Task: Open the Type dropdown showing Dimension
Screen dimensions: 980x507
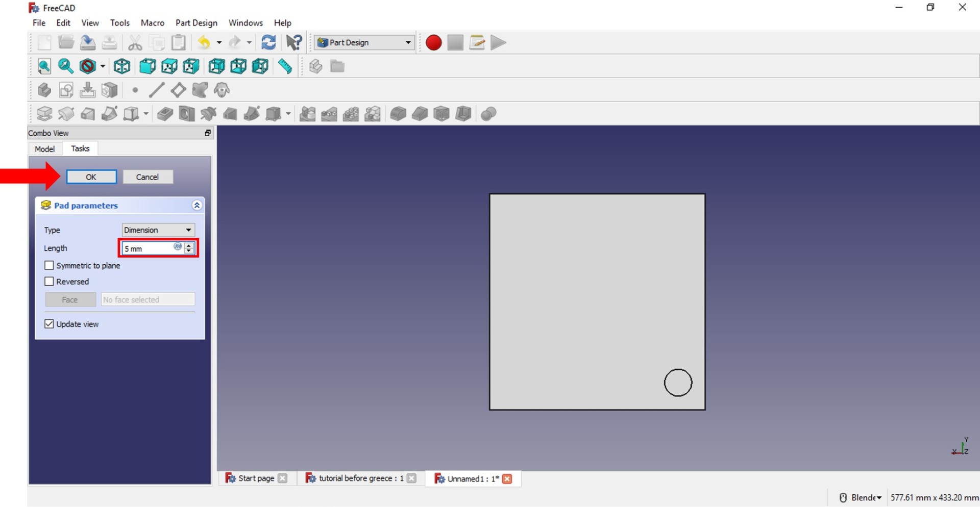Action: click(x=158, y=230)
